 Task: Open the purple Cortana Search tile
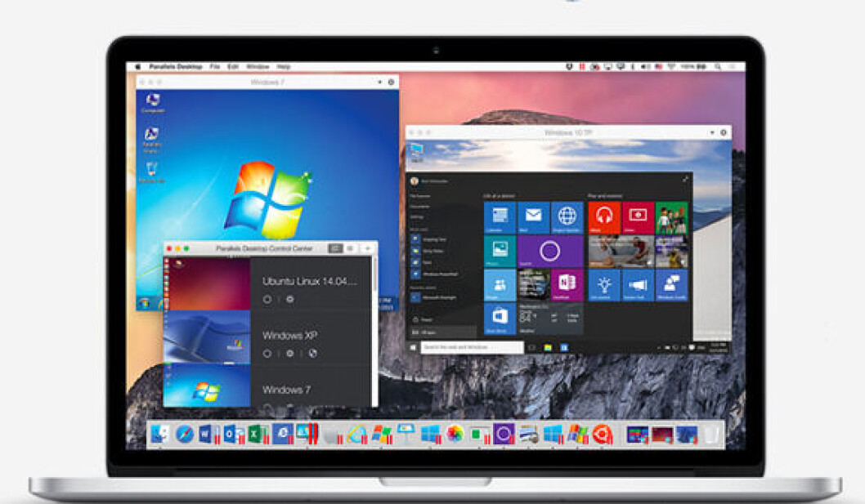point(550,252)
